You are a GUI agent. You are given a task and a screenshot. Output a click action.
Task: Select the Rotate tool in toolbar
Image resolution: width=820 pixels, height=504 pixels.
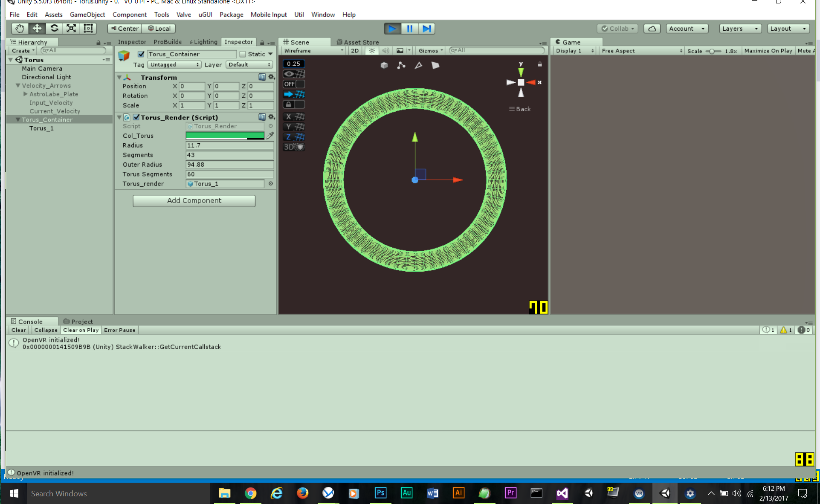[54, 29]
